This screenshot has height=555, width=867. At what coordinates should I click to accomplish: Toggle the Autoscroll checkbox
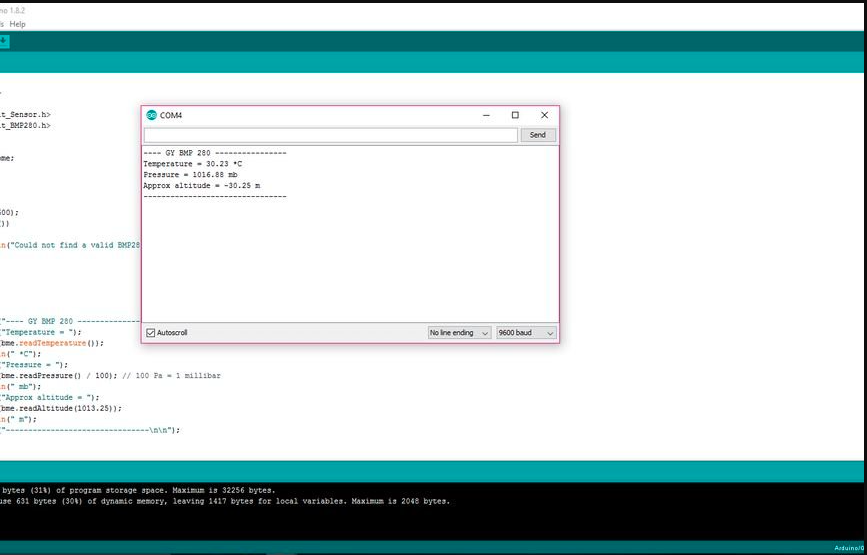click(151, 333)
